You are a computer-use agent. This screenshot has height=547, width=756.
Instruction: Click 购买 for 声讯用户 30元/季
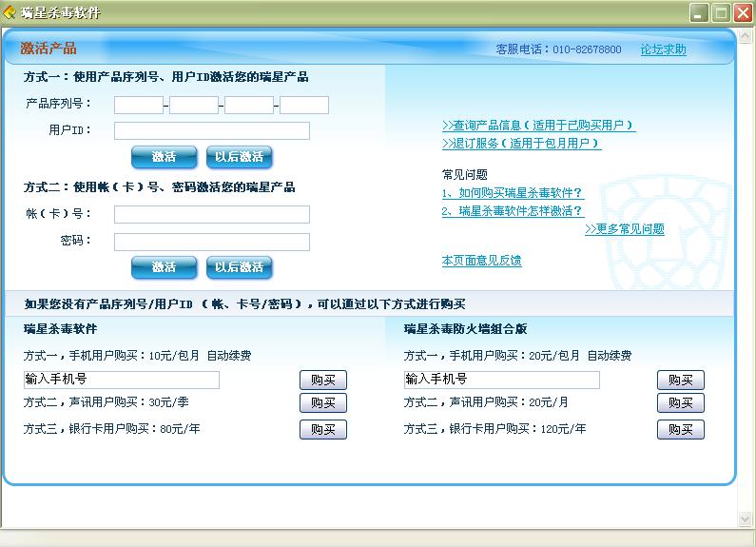click(x=323, y=402)
